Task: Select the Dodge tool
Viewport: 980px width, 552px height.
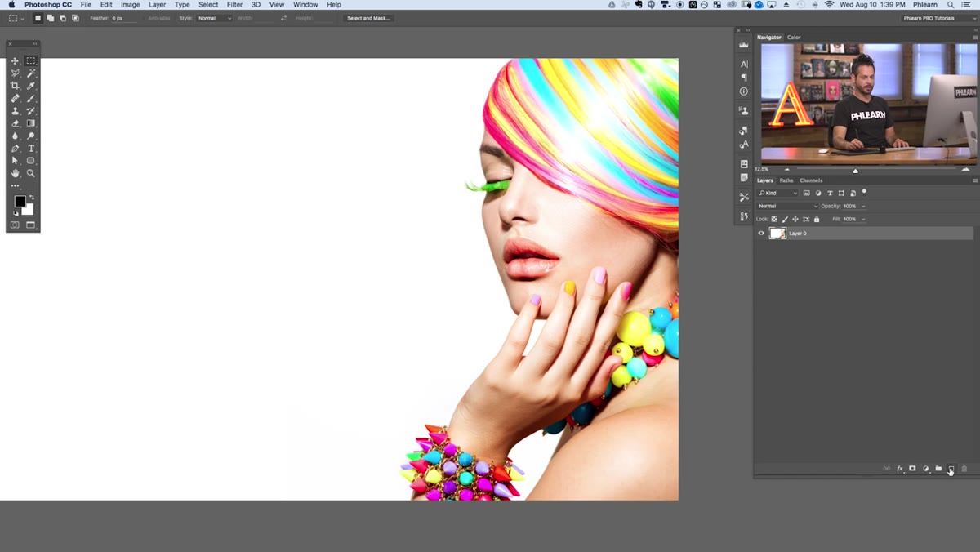Action: click(x=31, y=136)
